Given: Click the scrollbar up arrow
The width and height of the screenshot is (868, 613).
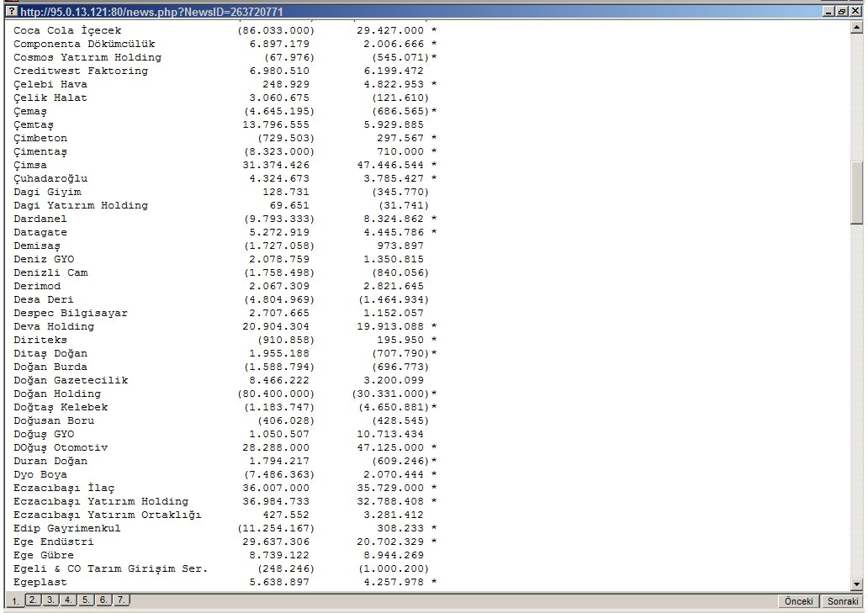Looking at the screenshot, I should (x=857, y=27).
